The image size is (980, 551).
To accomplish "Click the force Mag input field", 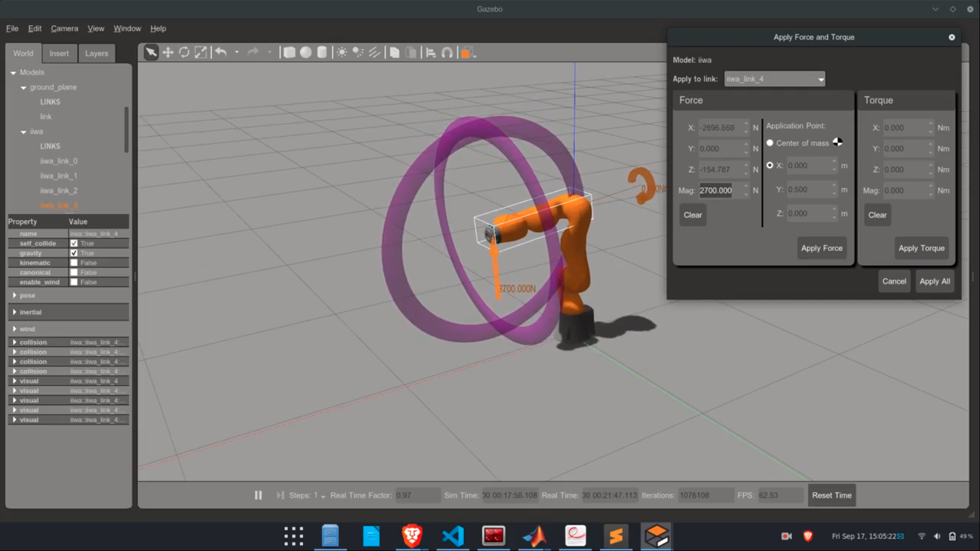I will 720,190.
